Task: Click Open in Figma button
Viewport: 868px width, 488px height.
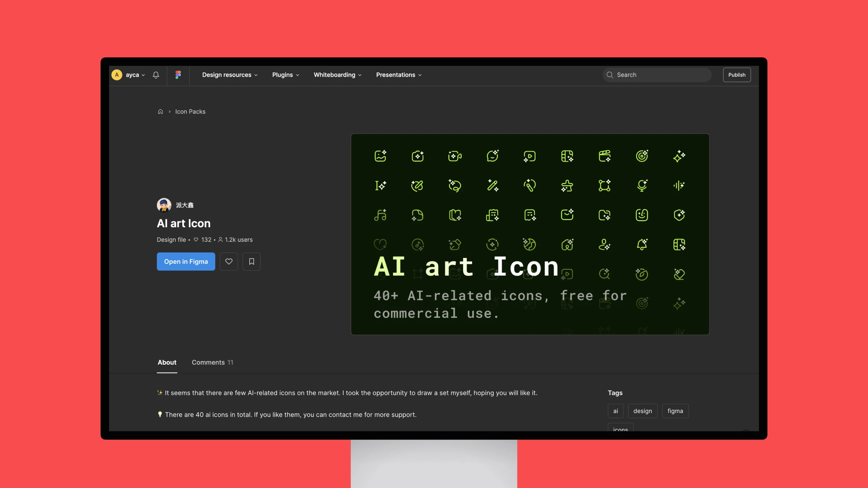Action: 186,261
